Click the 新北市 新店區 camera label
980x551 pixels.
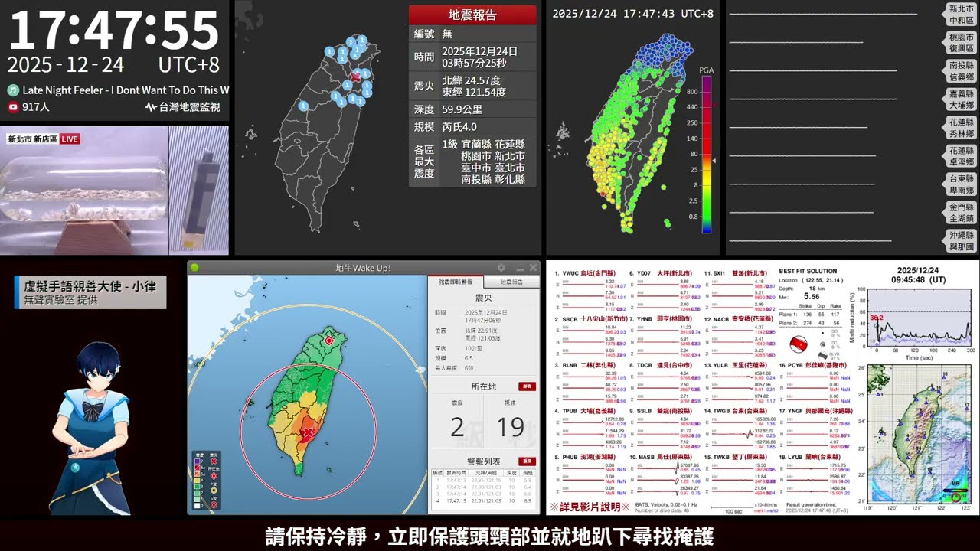point(31,139)
